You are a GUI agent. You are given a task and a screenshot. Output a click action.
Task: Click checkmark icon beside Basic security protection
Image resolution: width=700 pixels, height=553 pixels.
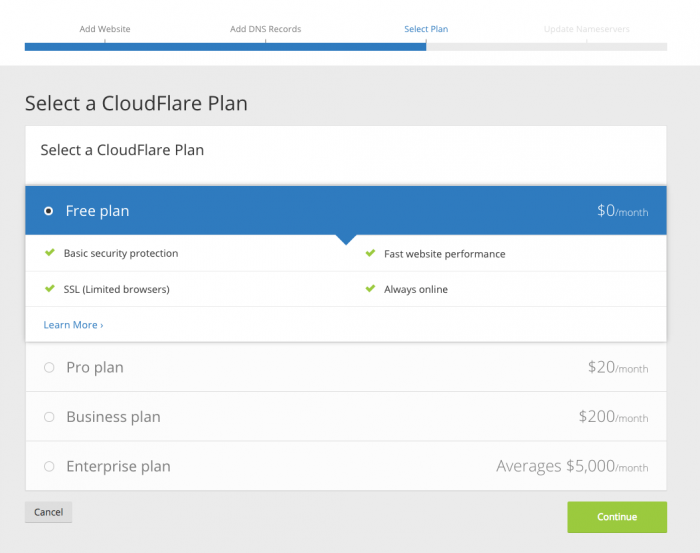click(x=50, y=253)
